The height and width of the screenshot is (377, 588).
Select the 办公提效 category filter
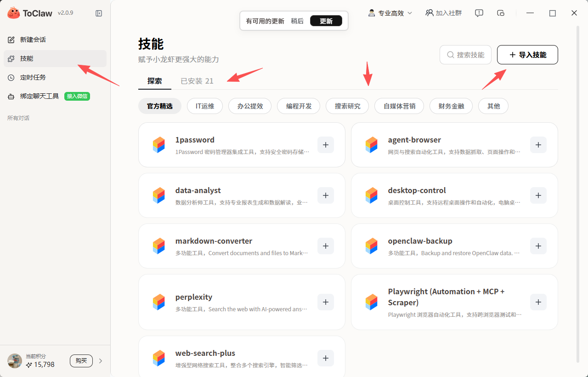coord(250,106)
